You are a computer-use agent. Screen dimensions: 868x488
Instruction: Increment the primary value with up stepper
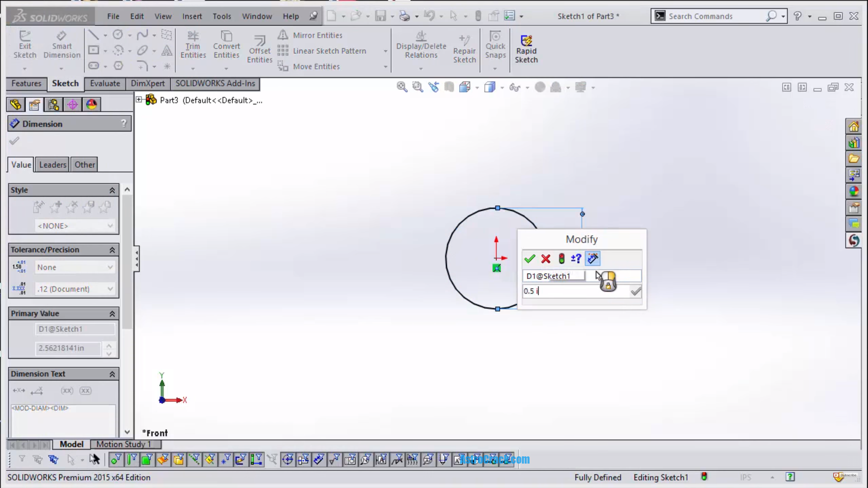click(109, 345)
